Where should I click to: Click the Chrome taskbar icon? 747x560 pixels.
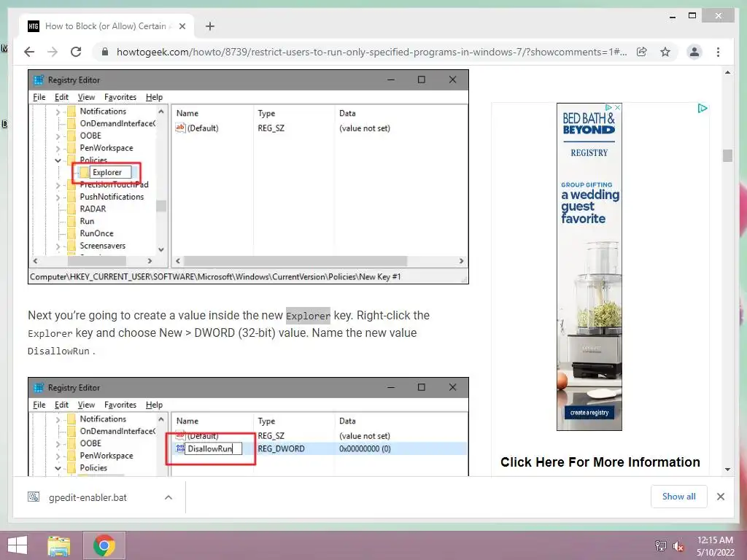pos(104,545)
